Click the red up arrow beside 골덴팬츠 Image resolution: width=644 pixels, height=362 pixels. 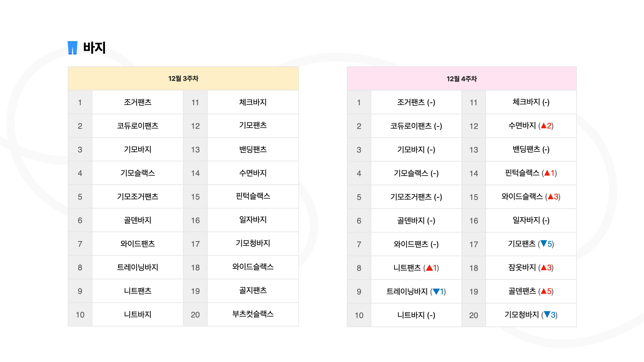click(544, 291)
